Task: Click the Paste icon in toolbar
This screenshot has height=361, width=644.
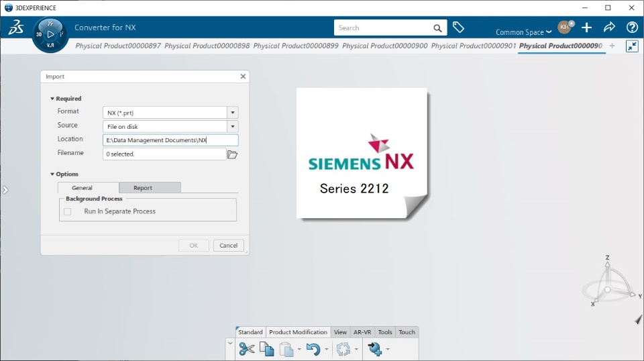Action: tap(286, 349)
